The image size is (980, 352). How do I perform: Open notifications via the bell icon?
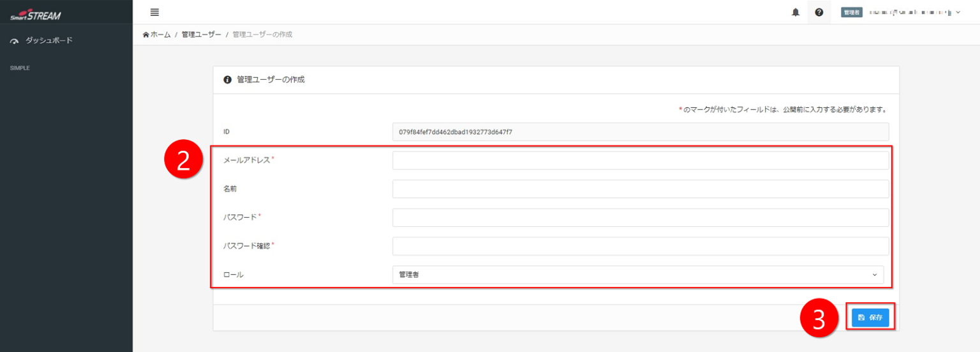795,12
